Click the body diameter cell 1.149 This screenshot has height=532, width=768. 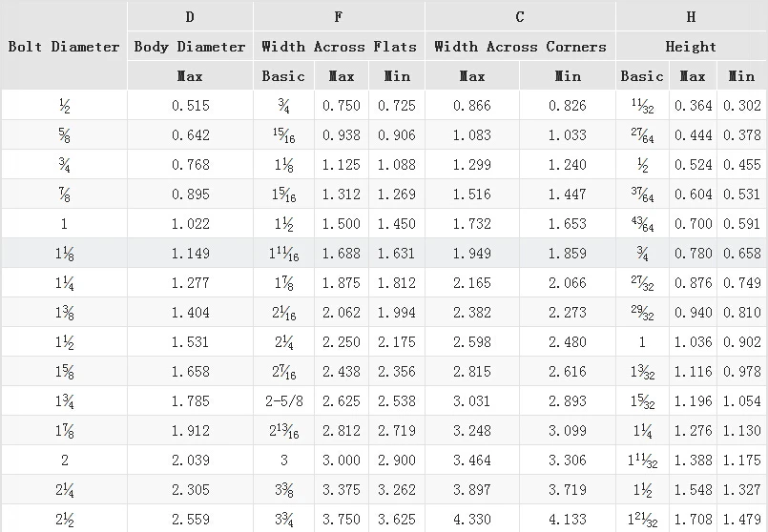(190, 254)
